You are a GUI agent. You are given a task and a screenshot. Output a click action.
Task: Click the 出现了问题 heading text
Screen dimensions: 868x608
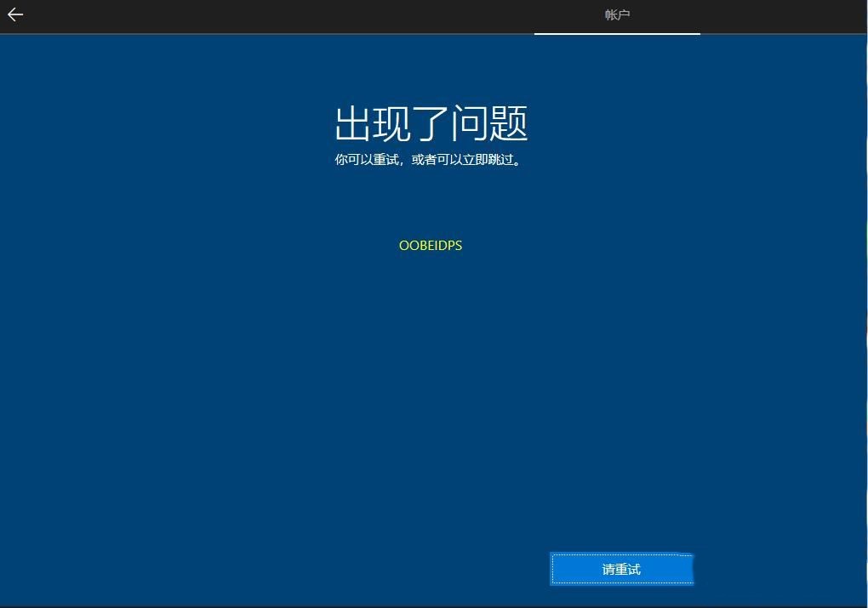[x=431, y=123]
